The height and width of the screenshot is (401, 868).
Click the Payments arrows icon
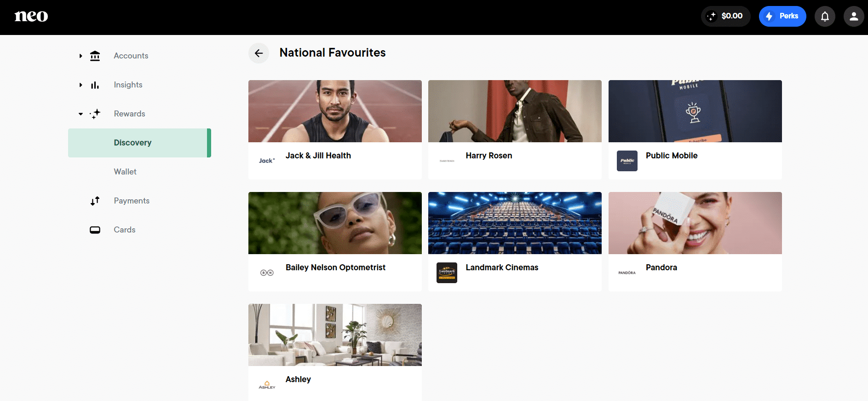pyautogui.click(x=95, y=201)
